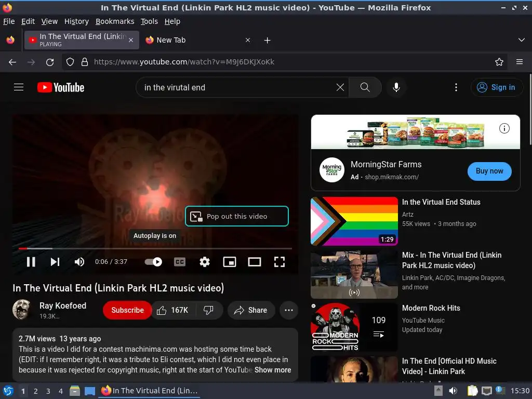This screenshot has width=532, height=399.
Task: Open the shop.mikmak.com ad link
Action: pyautogui.click(x=392, y=177)
